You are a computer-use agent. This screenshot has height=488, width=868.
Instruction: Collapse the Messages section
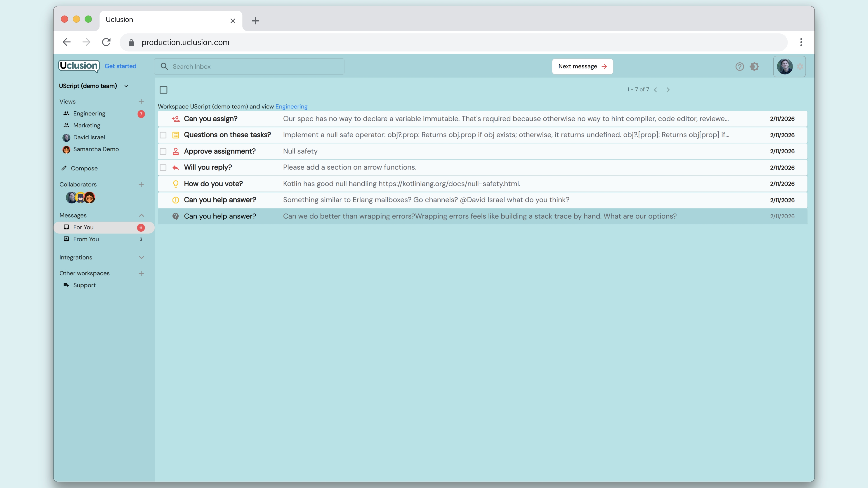pos(142,216)
